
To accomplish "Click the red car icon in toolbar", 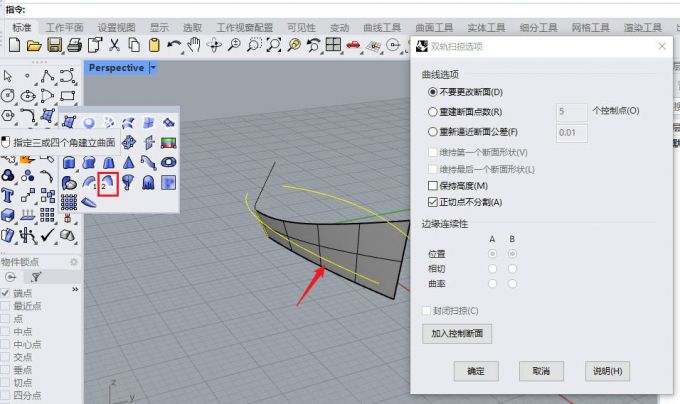I will (x=353, y=45).
